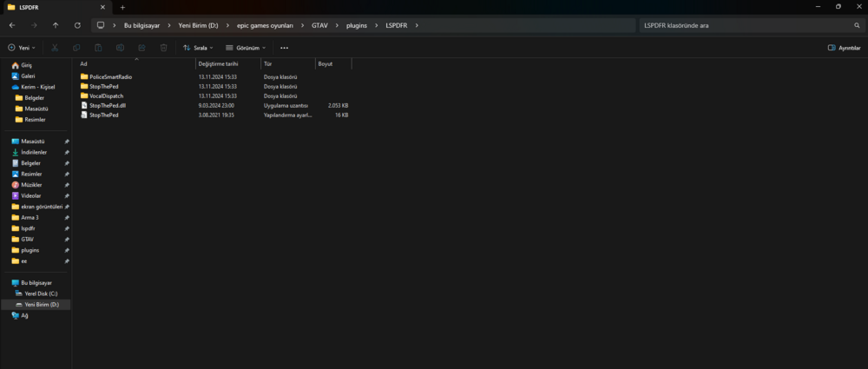This screenshot has height=369, width=868.
Task: Click Uygulama uzantısı type cell
Action: coord(286,105)
